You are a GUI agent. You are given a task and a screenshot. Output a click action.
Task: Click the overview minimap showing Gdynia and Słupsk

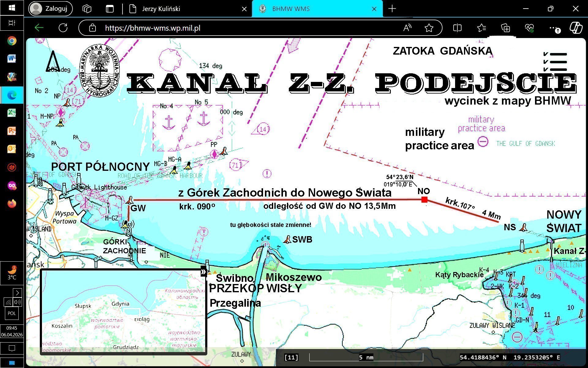click(x=123, y=311)
